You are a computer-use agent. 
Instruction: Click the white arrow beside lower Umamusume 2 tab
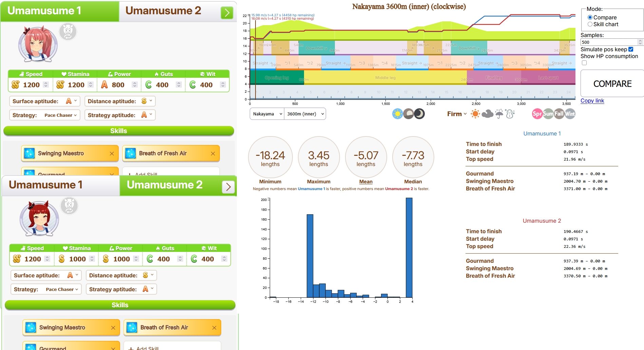(228, 187)
